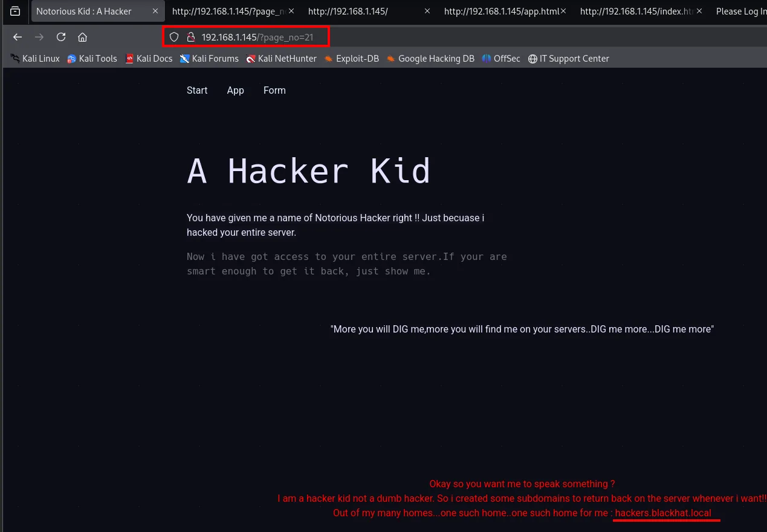767x532 pixels.
Task: Open the Kali Forums bookmark
Action: point(209,59)
